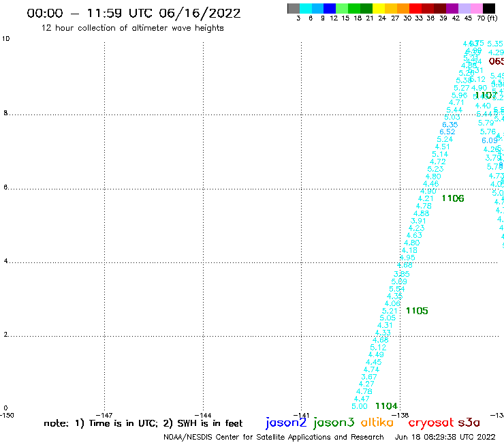Viewport: 504px width, 443px height.
Task: Click the wave height value '4.72'
Action: 438,162
